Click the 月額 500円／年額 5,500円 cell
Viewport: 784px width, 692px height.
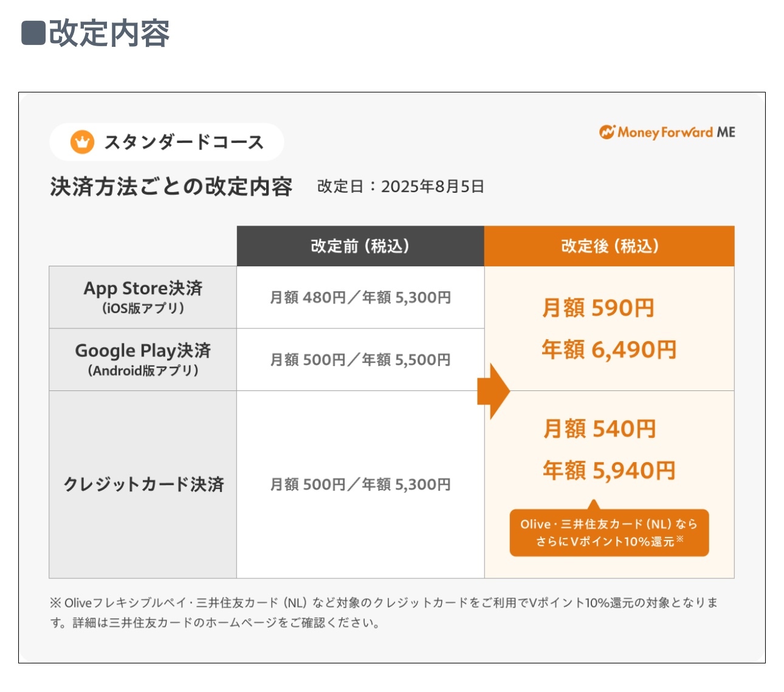[360, 360]
